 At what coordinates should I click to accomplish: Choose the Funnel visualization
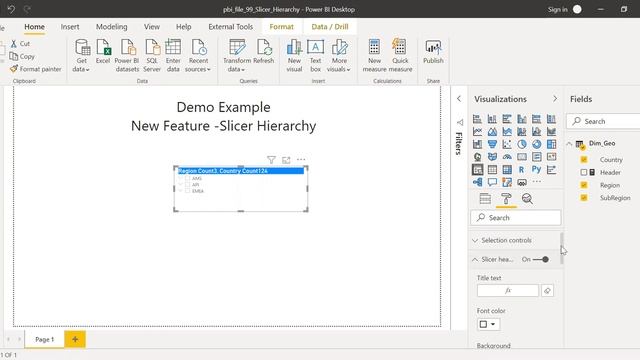pos(492,144)
